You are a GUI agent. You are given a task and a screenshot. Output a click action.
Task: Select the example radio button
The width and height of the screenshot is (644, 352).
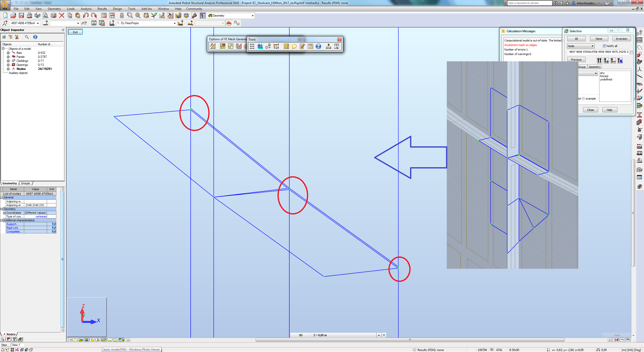point(583,99)
